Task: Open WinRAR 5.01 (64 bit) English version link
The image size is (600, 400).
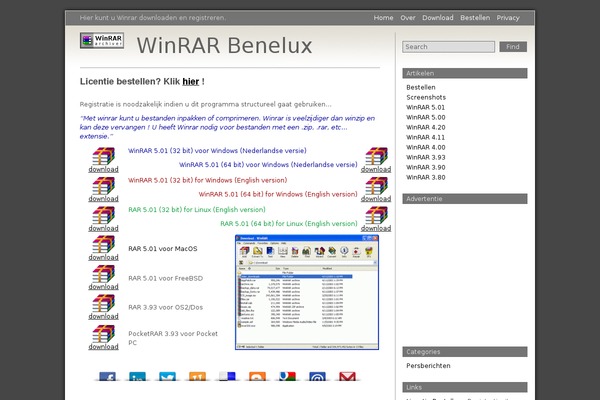Action: click(x=278, y=194)
